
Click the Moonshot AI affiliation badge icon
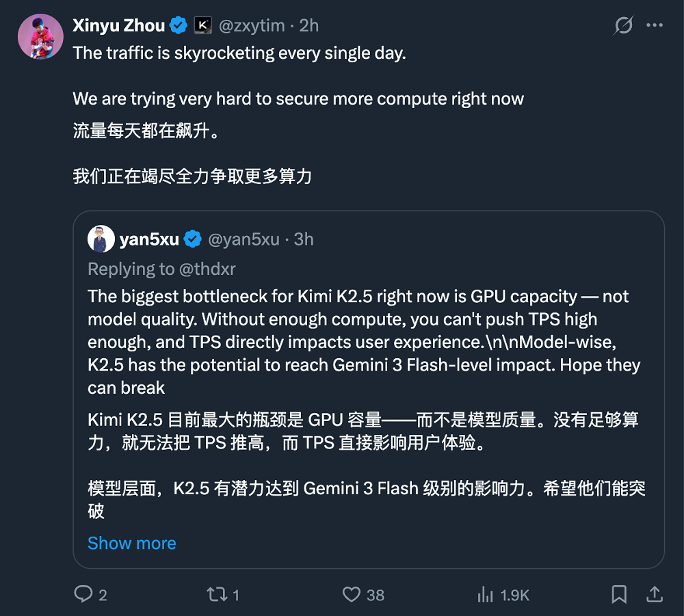click(x=202, y=25)
